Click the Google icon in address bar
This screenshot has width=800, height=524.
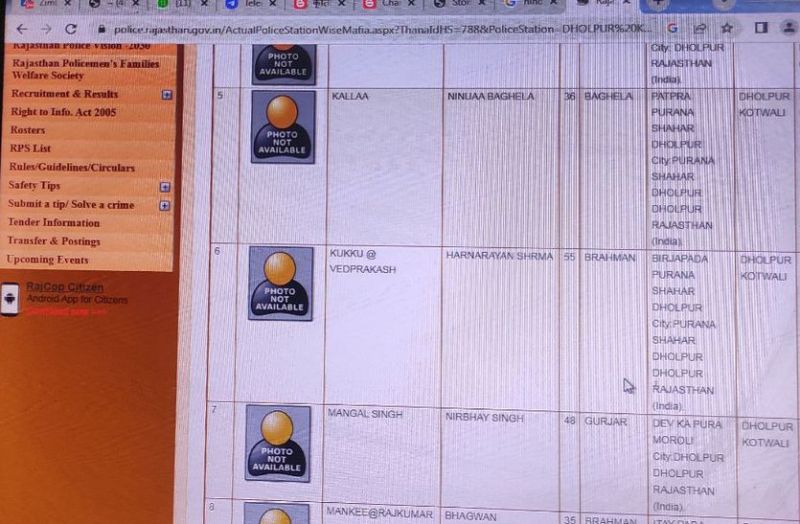point(672,29)
